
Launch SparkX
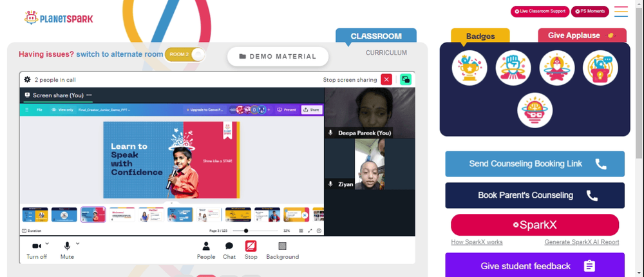pos(535,225)
